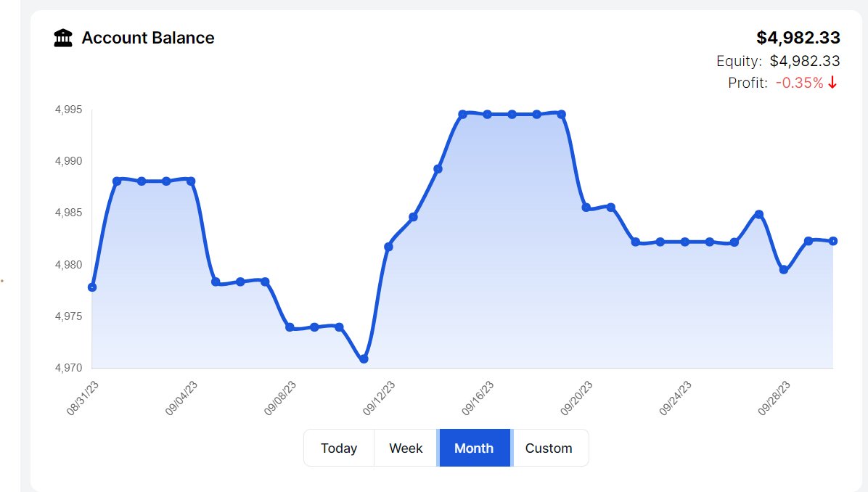The height and width of the screenshot is (492, 868).
Task: Click the bank building icon beside Account Balance
Action: (x=63, y=38)
